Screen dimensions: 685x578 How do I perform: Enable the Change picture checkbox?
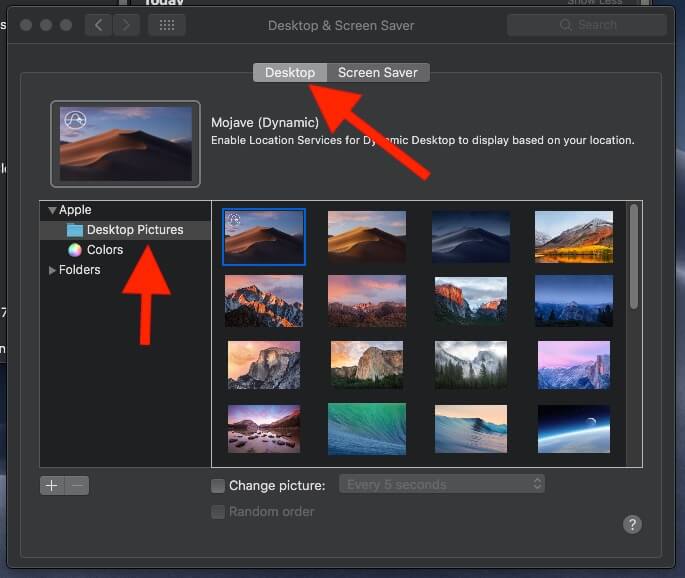click(218, 486)
